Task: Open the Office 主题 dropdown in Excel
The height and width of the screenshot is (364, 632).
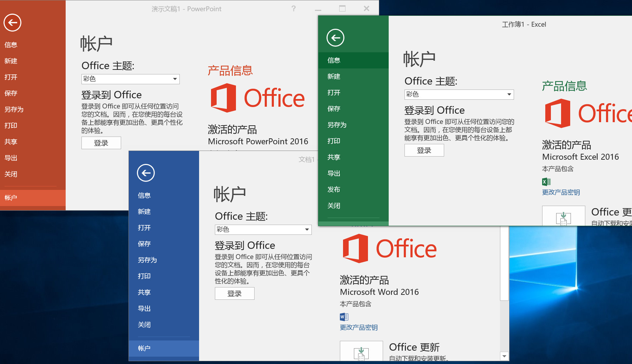Action: pos(459,94)
